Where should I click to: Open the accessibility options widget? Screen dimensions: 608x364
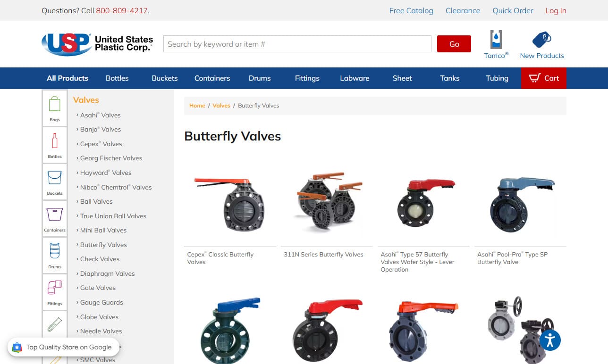click(x=550, y=340)
